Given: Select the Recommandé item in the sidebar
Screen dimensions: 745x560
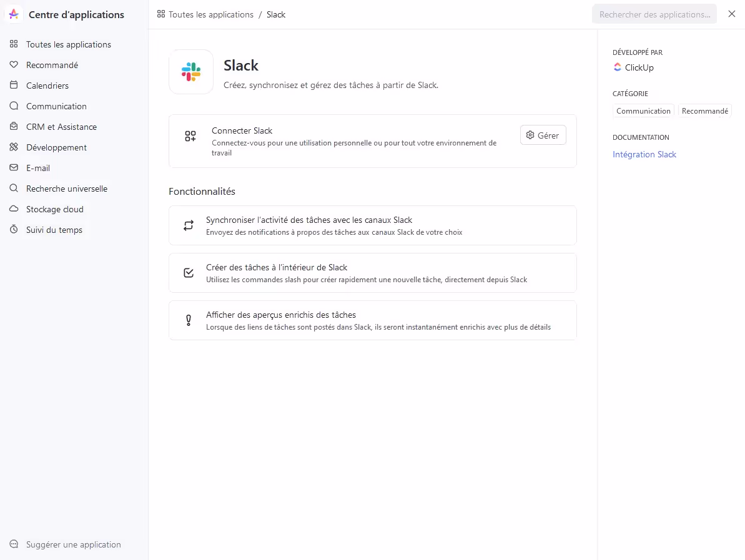Looking at the screenshot, I should click(x=52, y=65).
